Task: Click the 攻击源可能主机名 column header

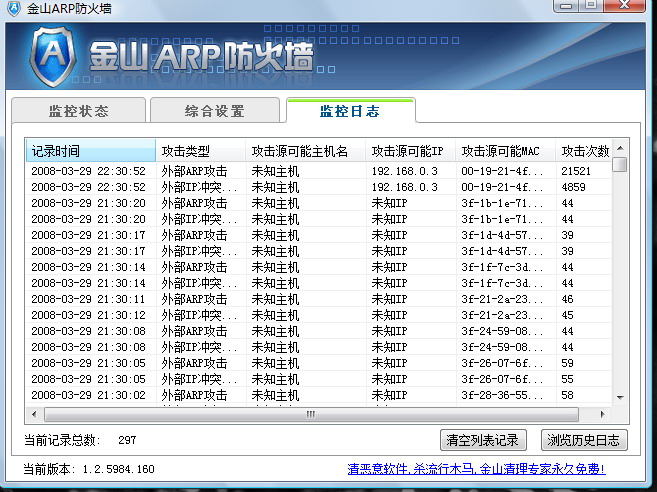Action: pos(305,150)
